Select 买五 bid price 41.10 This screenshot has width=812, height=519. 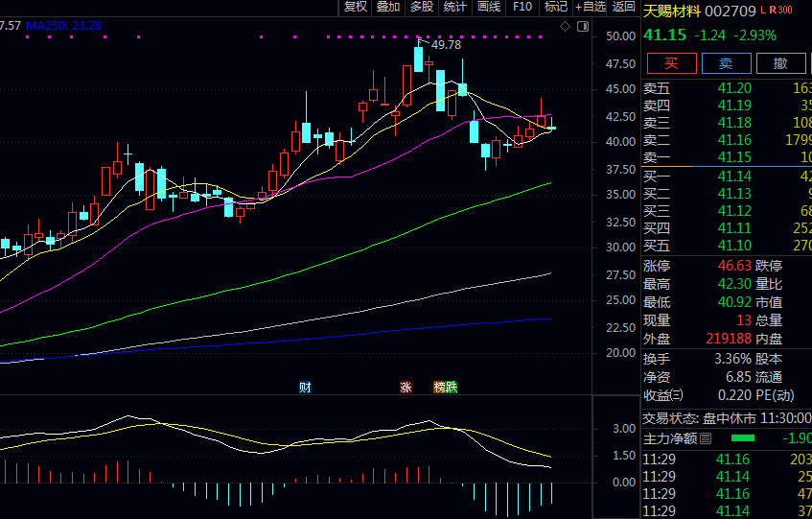(x=734, y=245)
